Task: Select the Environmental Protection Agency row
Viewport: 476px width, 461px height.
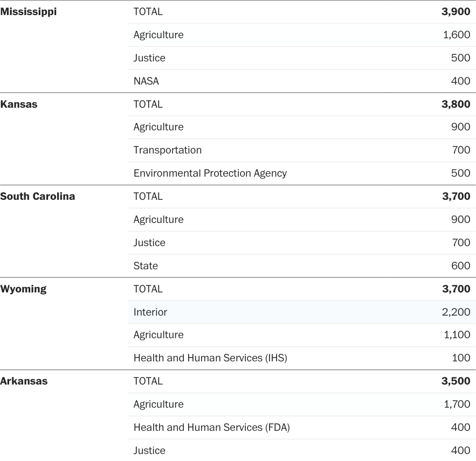Action: [x=210, y=173]
